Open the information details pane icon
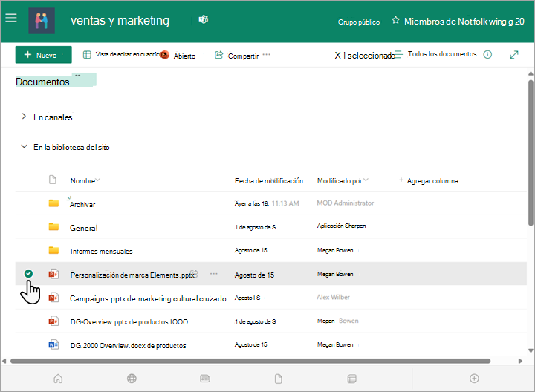The image size is (535, 392). pos(487,54)
